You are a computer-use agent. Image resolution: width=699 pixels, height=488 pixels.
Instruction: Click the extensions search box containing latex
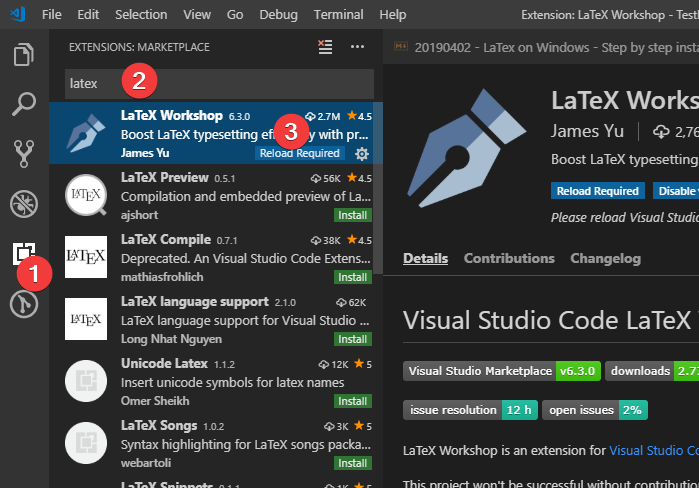point(219,83)
